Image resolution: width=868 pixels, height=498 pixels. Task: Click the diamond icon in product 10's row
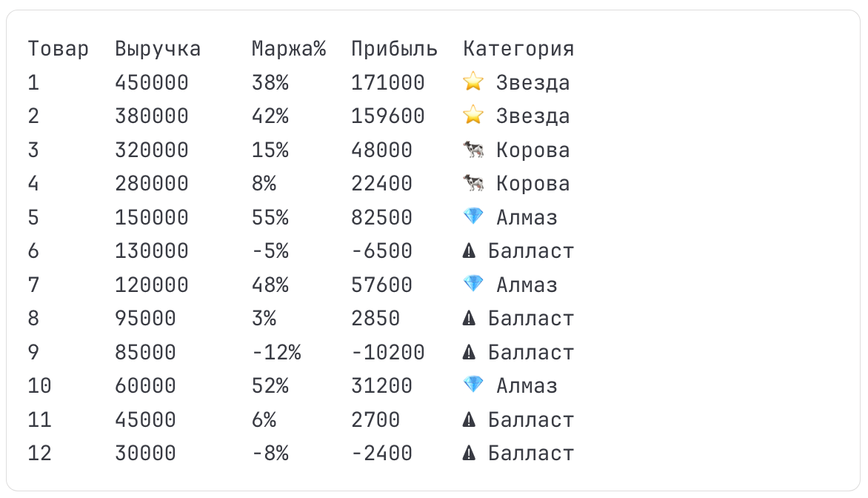point(473,385)
